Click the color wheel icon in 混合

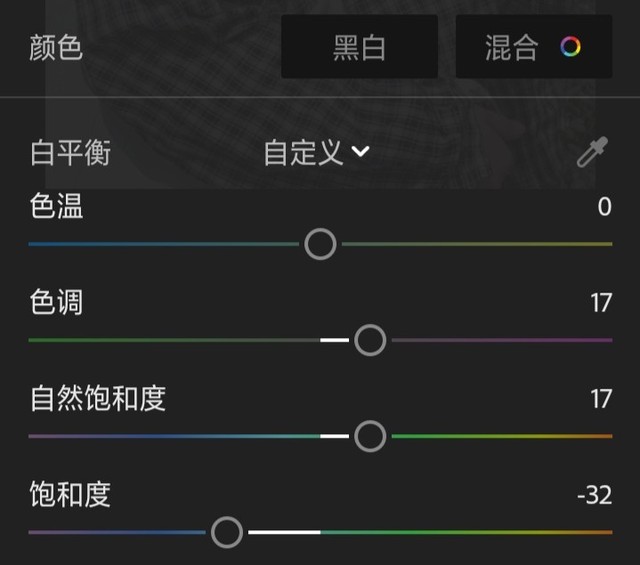[x=570, y=47]
